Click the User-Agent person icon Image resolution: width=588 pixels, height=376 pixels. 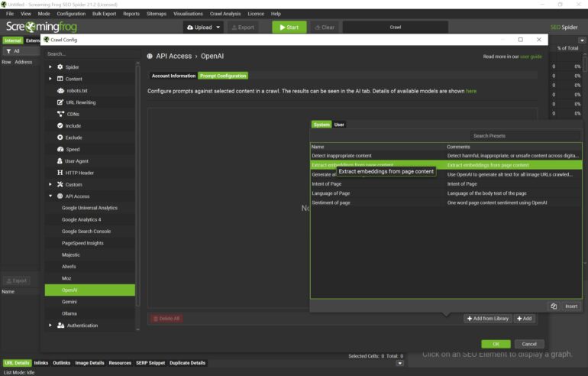[x=60, y=160]
